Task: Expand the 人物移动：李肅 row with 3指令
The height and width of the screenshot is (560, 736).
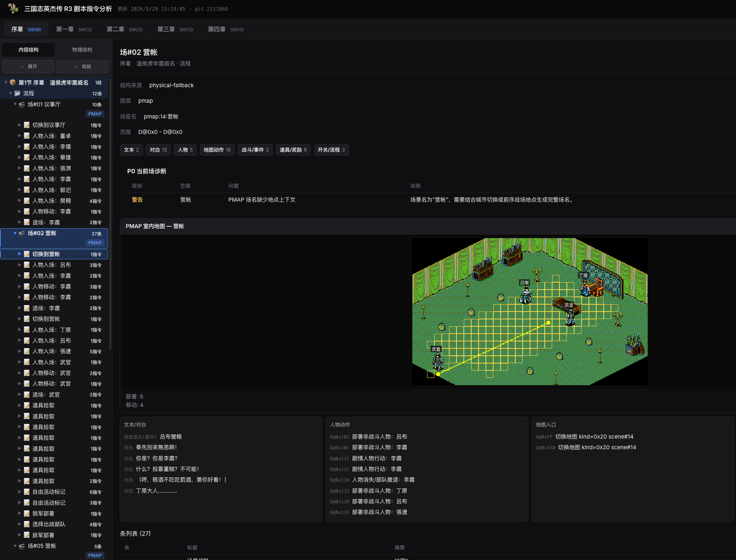Action: pyautogui.click(x=19, y=286)
